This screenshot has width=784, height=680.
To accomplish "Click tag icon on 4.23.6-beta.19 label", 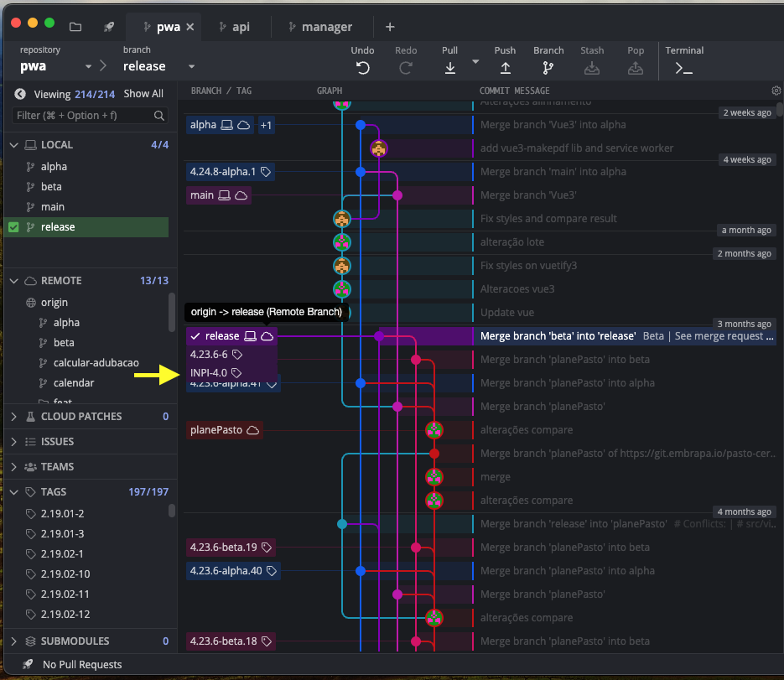I will [x=267, y=547].
